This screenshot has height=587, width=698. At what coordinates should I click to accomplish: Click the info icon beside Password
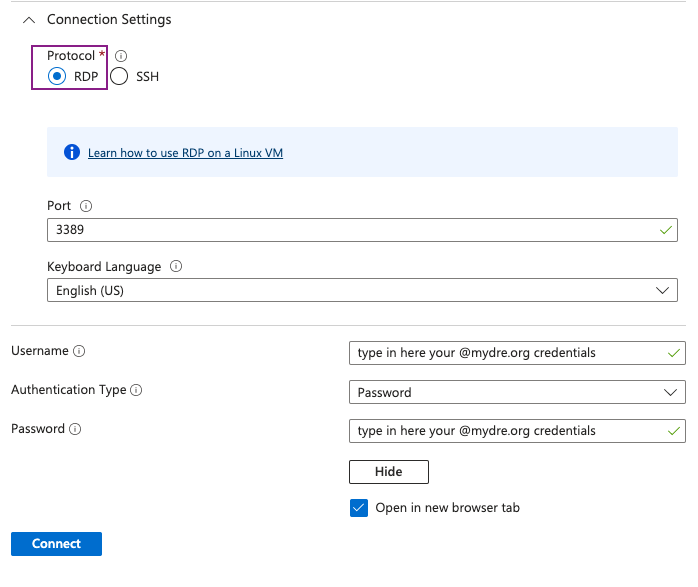[x=75, y=429]
